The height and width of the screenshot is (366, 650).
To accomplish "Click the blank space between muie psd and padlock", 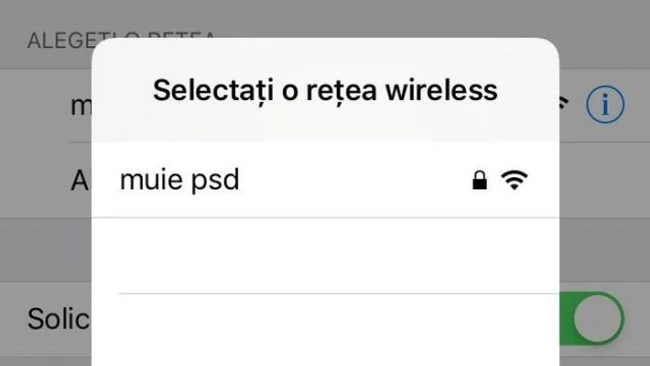I will point(356,180).
